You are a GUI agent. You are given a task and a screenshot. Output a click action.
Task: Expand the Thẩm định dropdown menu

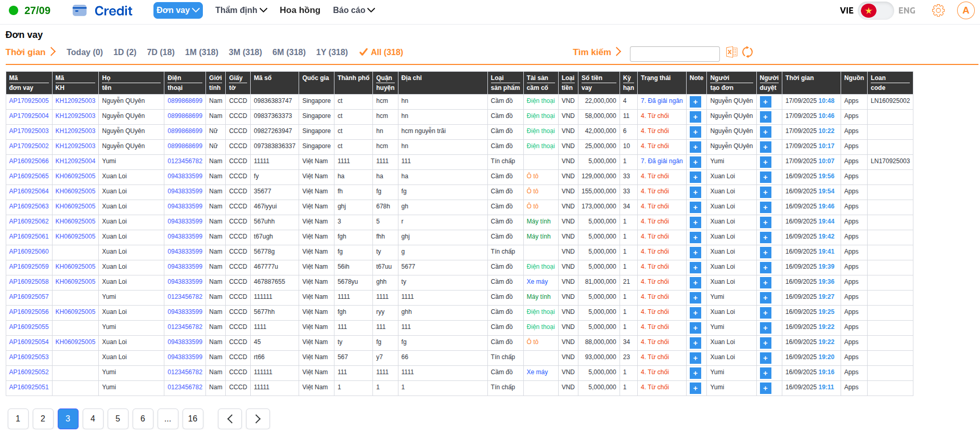tap(241, 10)
